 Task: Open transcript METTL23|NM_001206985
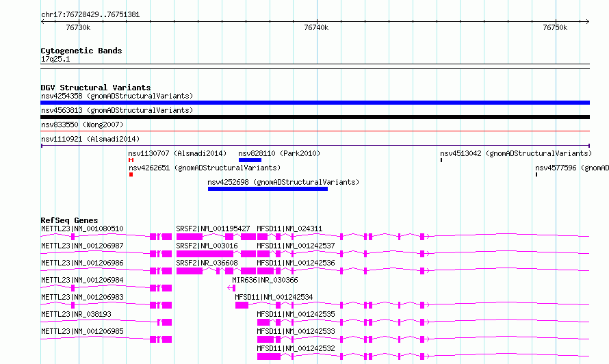coord(82,331)
